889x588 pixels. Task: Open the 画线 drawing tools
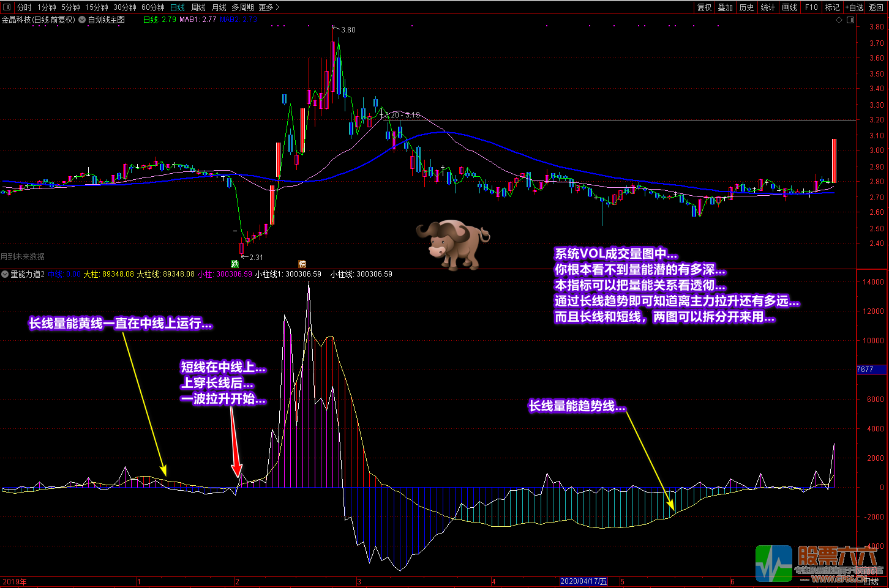click(x=789, y=7)
